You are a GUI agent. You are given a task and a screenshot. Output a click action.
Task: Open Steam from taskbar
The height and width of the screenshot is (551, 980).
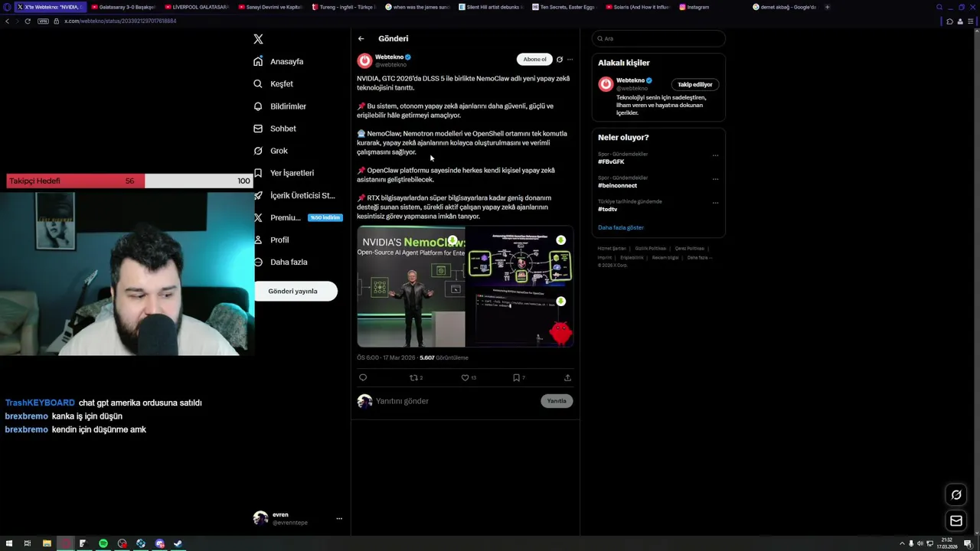coord(178,543)
